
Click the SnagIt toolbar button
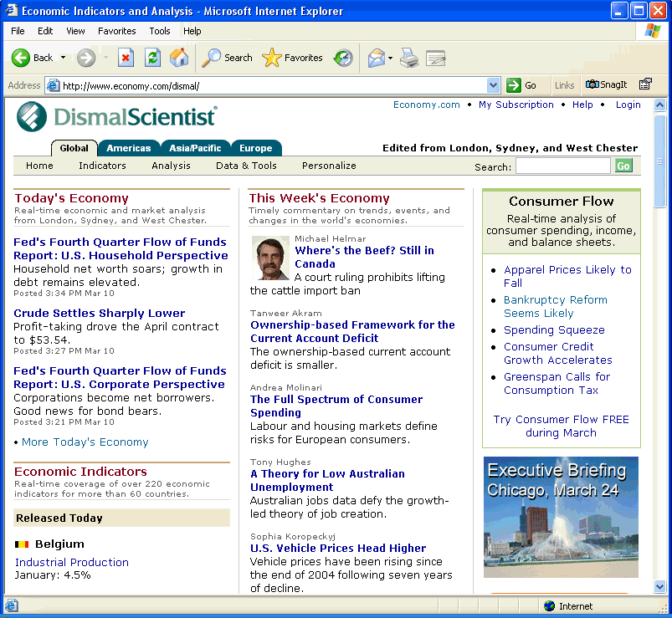click(607, 84)
